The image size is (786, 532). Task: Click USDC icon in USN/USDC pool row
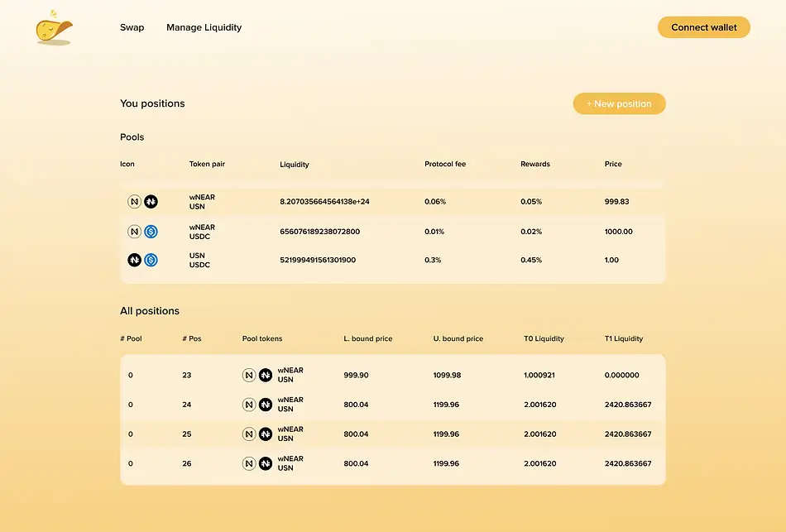(151, 260)
